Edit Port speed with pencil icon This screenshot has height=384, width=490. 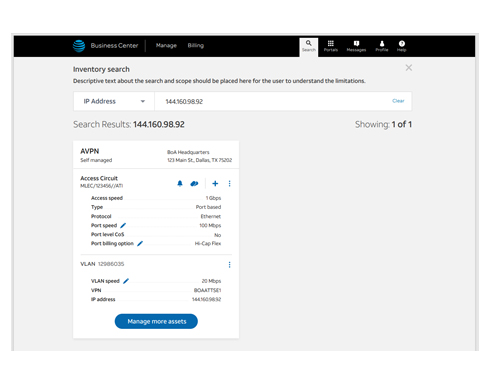click(123, 225)
